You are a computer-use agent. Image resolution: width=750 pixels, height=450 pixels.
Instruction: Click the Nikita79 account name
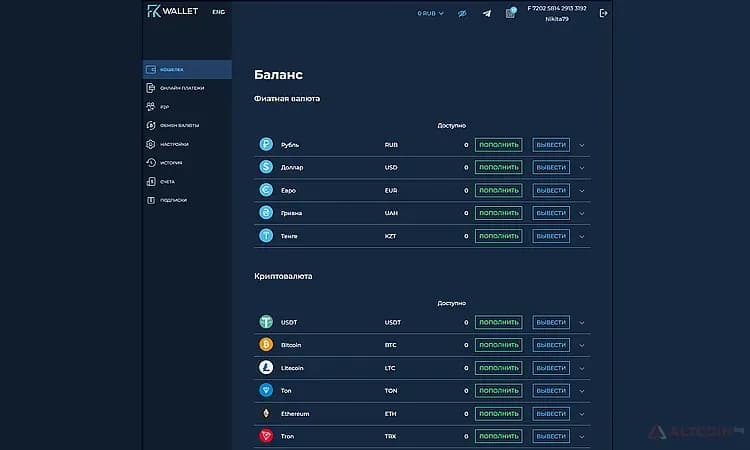[x=557, y=19]
